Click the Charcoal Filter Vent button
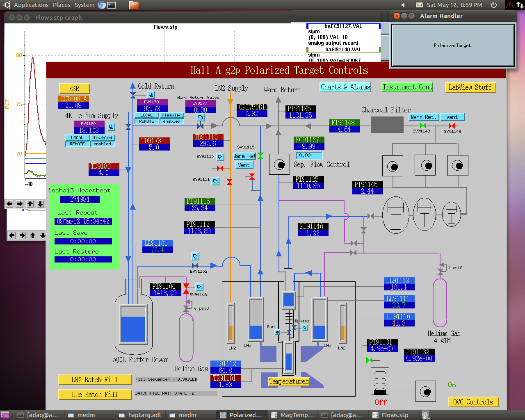The image size is (525, 420). tap(452, 117)
